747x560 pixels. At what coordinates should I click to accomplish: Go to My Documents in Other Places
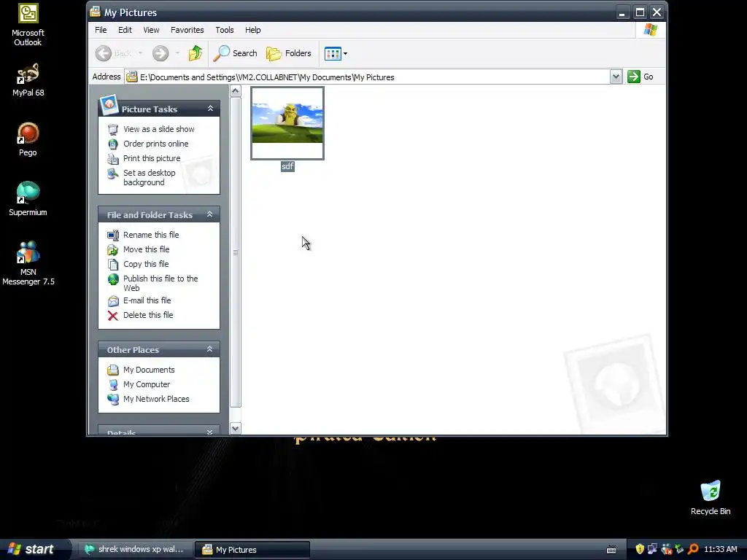[149, 370]
